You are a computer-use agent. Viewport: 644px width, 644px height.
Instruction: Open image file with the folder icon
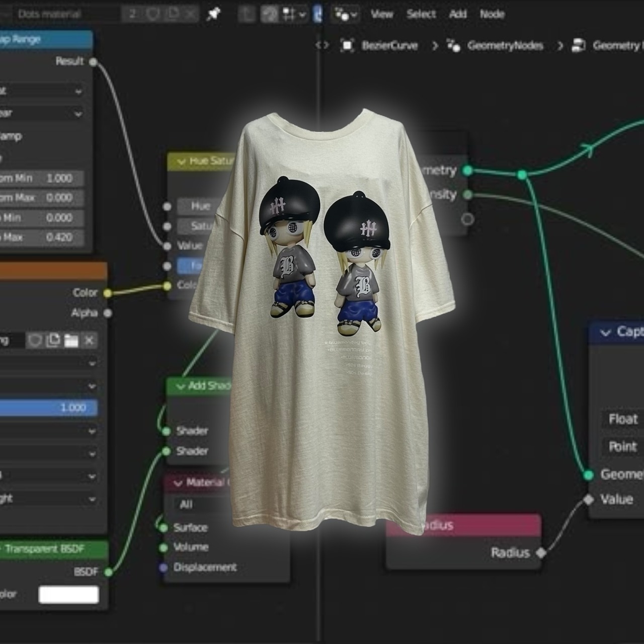point(71,341)
